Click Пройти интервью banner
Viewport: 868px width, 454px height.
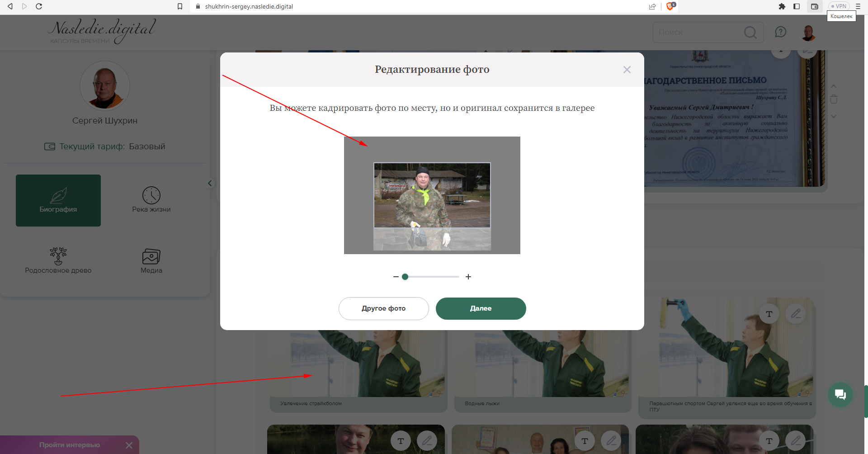70,445
